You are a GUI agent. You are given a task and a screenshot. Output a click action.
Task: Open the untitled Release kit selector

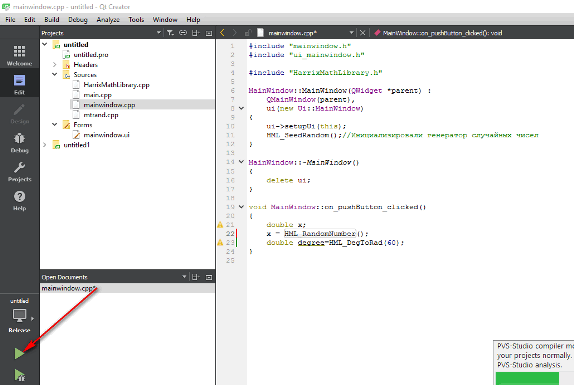click(x=19, y=315)
